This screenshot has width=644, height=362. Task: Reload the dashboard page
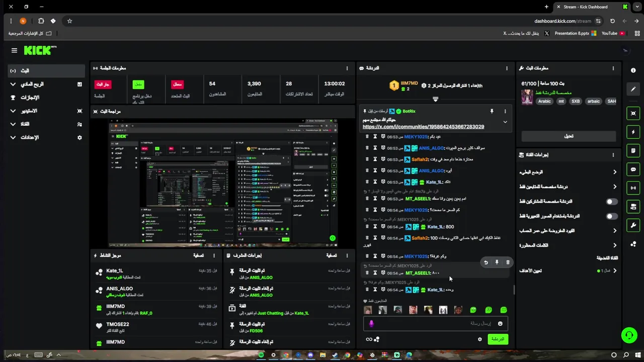click(612, 21)
